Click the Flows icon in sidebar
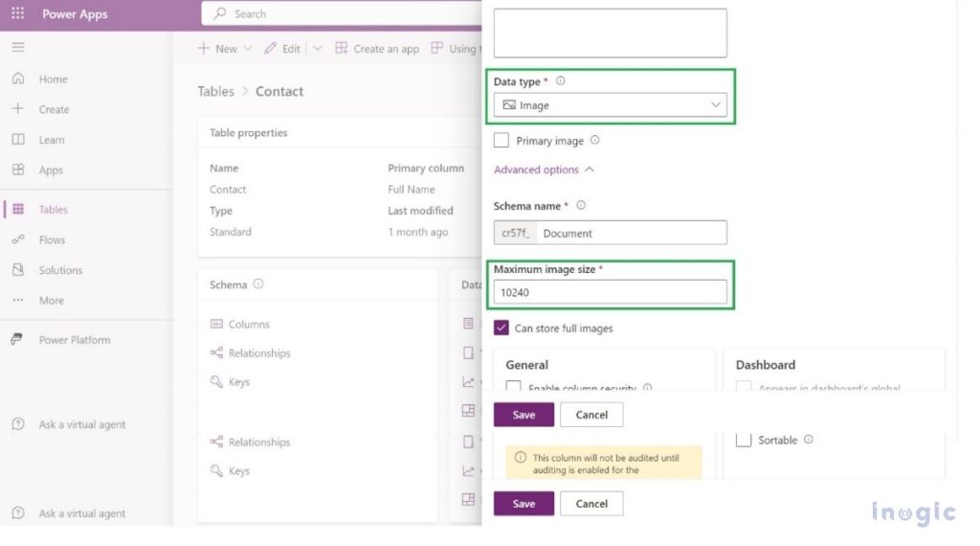This screenshot has width=980, height=546. tap(17, 239)
